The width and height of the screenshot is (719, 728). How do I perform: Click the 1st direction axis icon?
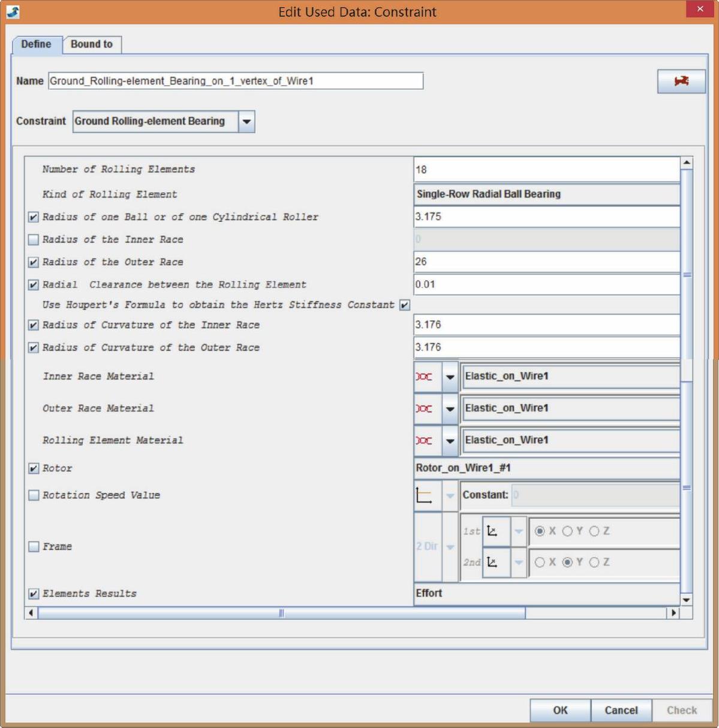pyautogui.click(x=493, y=531)
